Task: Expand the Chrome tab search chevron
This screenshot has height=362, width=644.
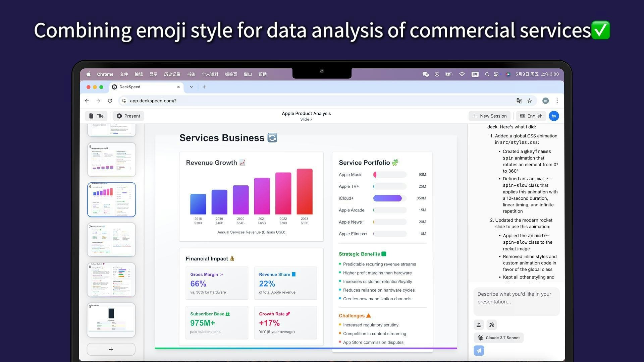Action: (x=191, y=87)
